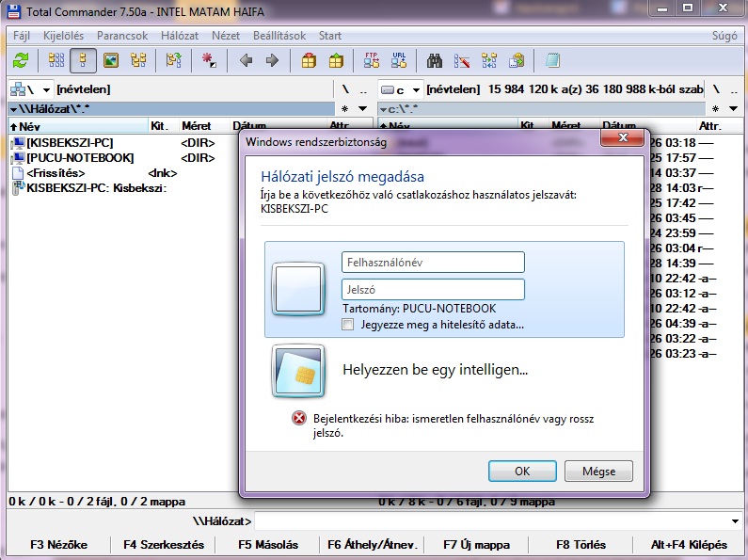The width and height of the screenshot is (748, 560).
Task: Open the Fájl menu
Action: point(22,36)
